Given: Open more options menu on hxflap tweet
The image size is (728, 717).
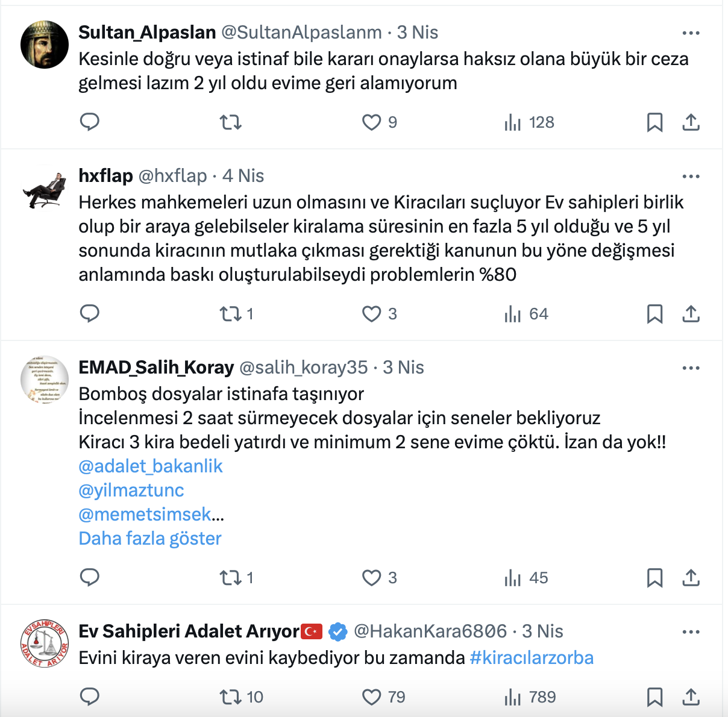Looking at the screenshot, I should [691, 176].
